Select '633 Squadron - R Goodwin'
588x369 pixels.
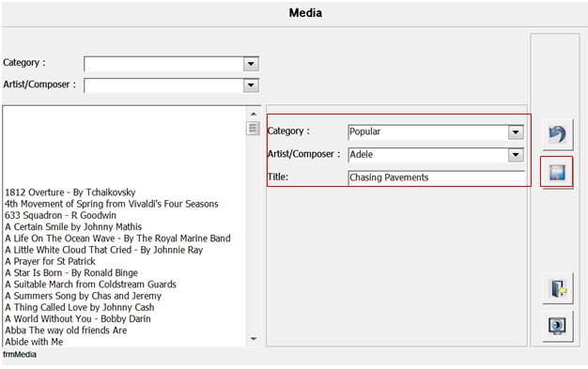click(x=60, y=215)
